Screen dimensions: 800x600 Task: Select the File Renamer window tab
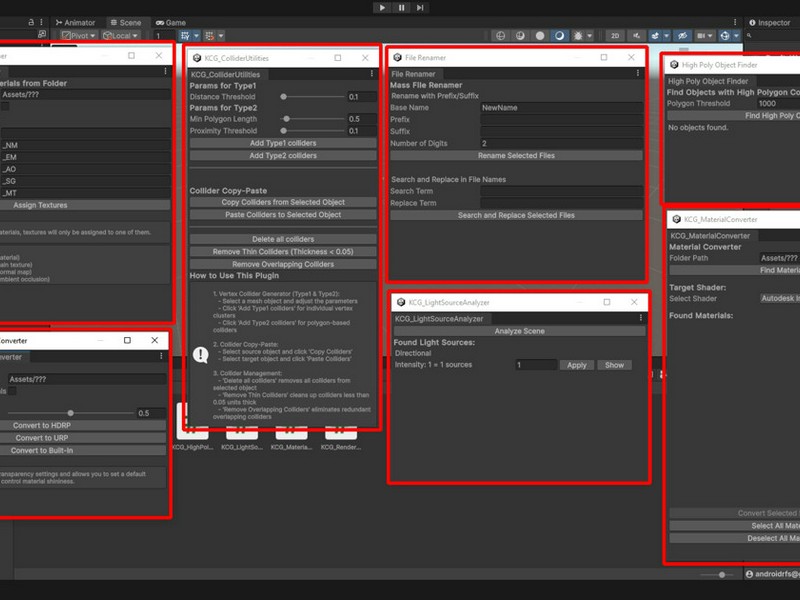pyautogui.click(x=413, y=74)
